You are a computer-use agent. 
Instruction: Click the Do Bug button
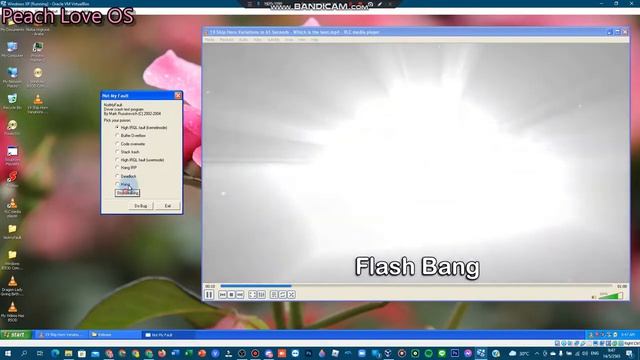click(x=141, y=206)
